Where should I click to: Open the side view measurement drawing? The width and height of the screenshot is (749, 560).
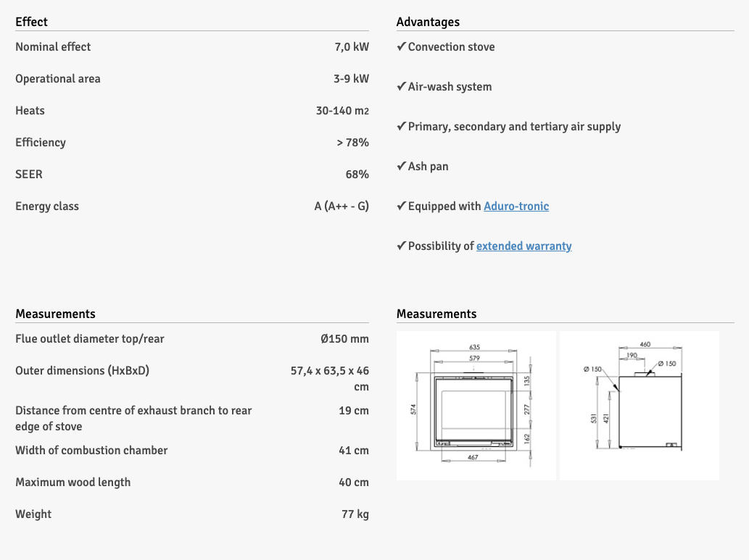[x=639, y=405]
